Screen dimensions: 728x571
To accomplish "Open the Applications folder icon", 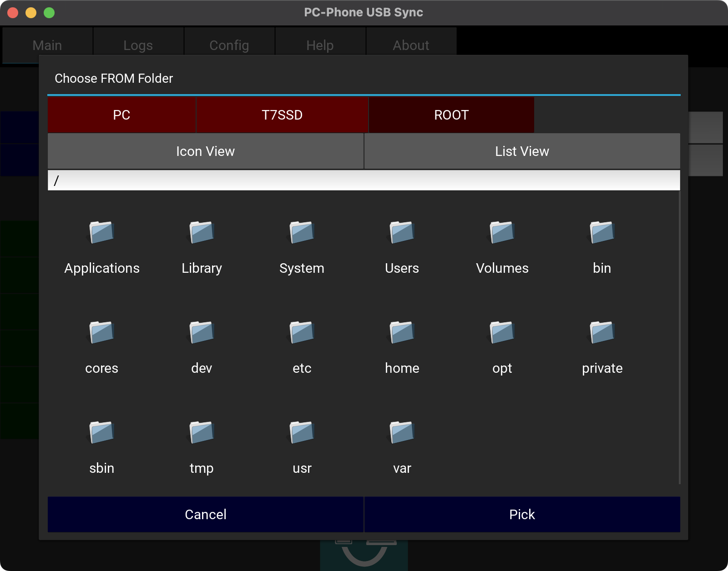I will [101, 233].
